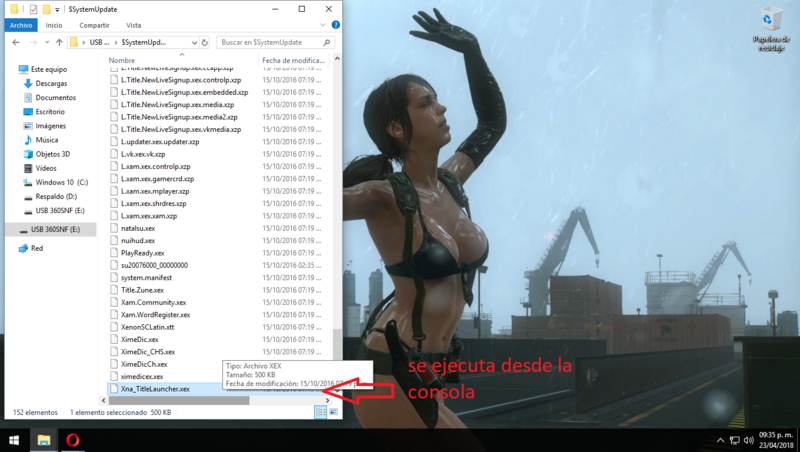Select file L.updater.xex.updater.xzp
This screenshot has height=452, width=800.
click(x=160, y=142)
